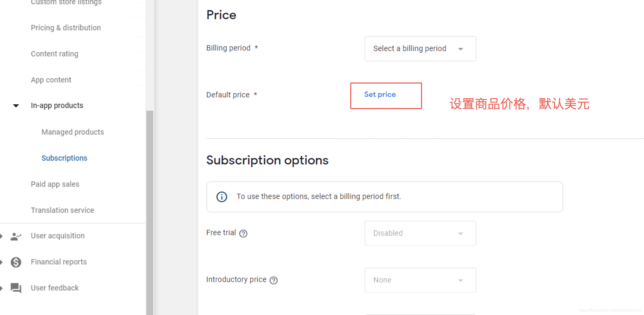Viewport: 644px width, 315px height.
Task: Click the Introductory price help icon
Action: coord(274,280)
